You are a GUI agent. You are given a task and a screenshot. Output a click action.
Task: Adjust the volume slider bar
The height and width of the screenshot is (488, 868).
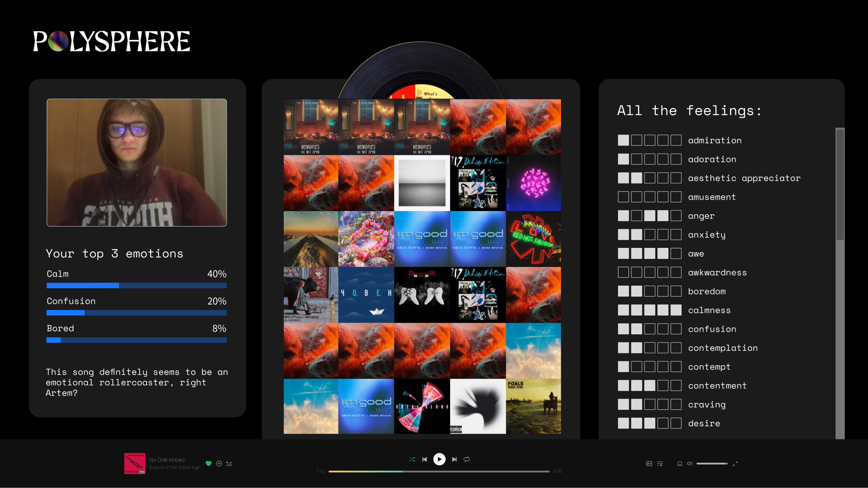[x=712, y=464]
